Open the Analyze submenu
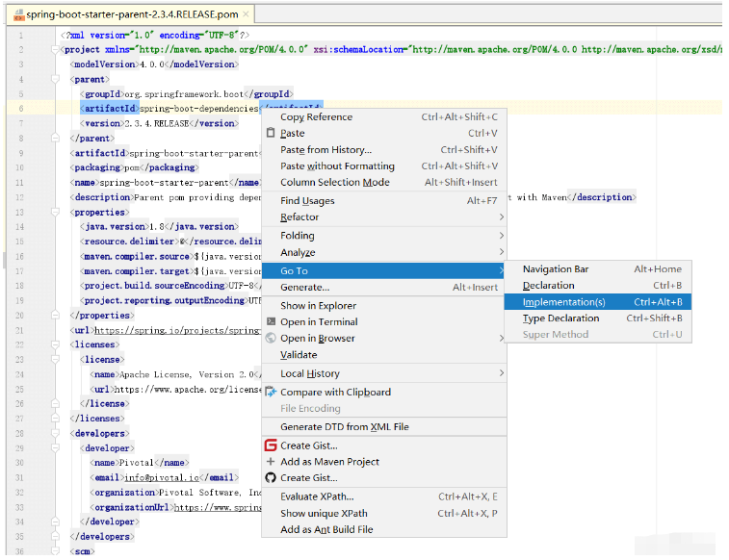The height and width of the screenshot is (560, 729). pos(384,252)
